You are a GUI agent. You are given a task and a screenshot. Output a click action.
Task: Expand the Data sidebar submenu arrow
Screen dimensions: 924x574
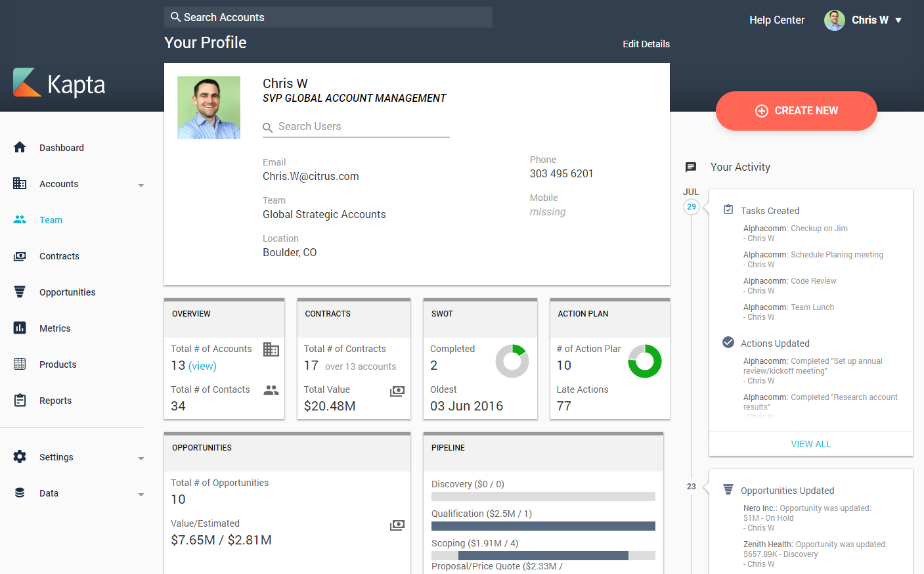click(x=141, y=495)
